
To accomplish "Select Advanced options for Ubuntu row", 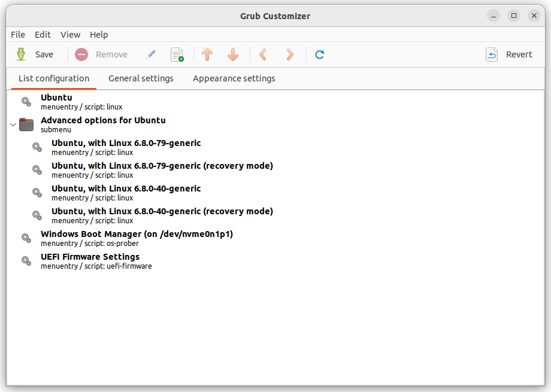I will (x=275, y=124).
